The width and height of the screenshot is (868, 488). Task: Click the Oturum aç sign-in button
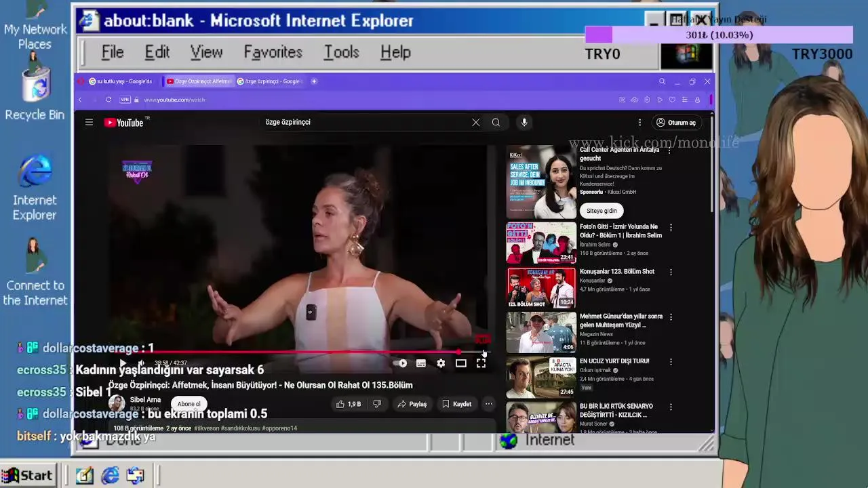[676, 123]
